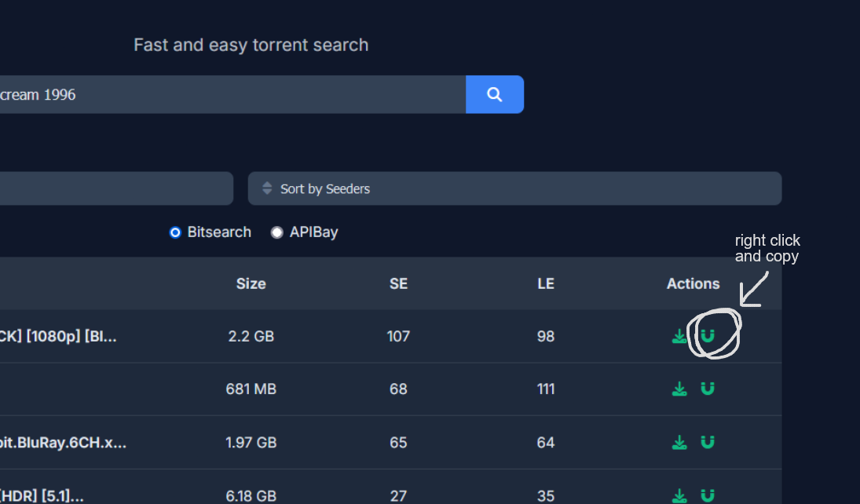
Task: Click download icon for the 6.18 GB torrent
Action: point(679,495)
